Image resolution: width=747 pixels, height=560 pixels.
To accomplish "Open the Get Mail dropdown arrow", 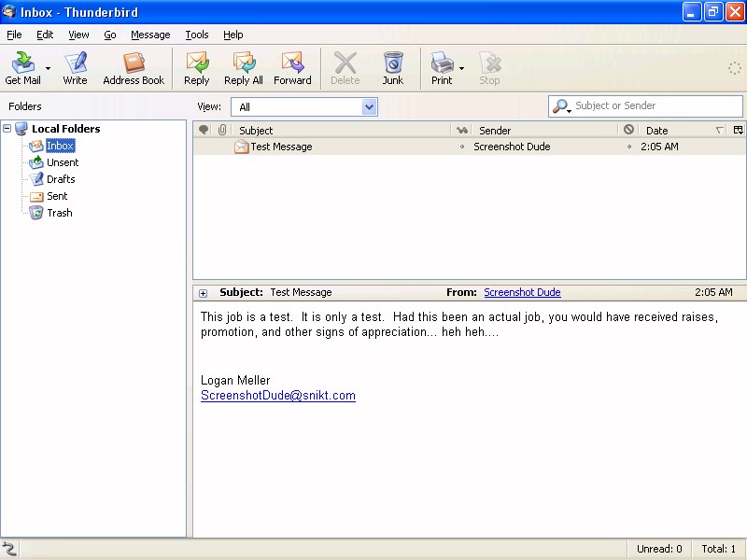I will pos(48,68).
